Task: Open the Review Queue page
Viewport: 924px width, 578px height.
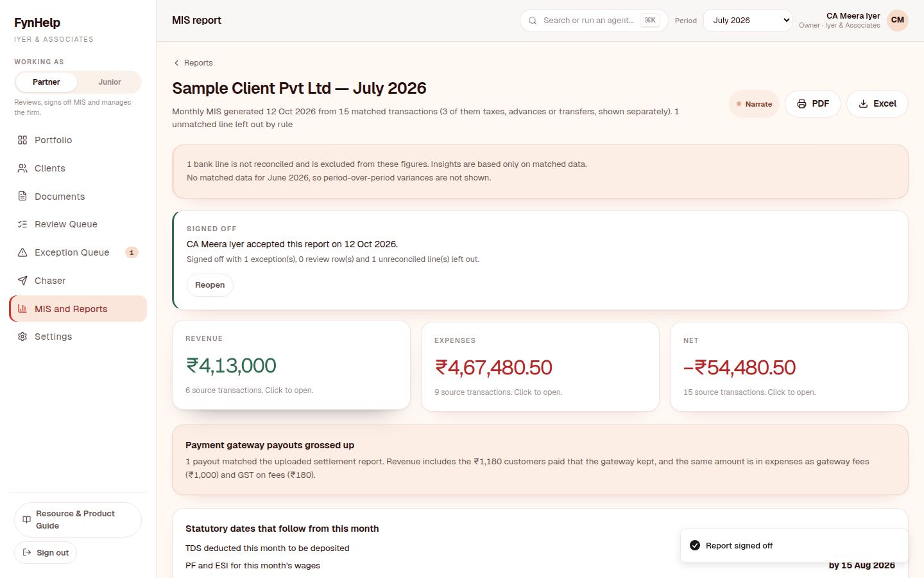Action: (78, 224)
